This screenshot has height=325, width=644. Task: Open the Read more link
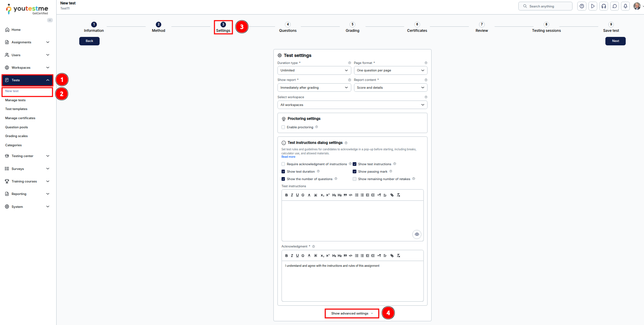(288, 157)
